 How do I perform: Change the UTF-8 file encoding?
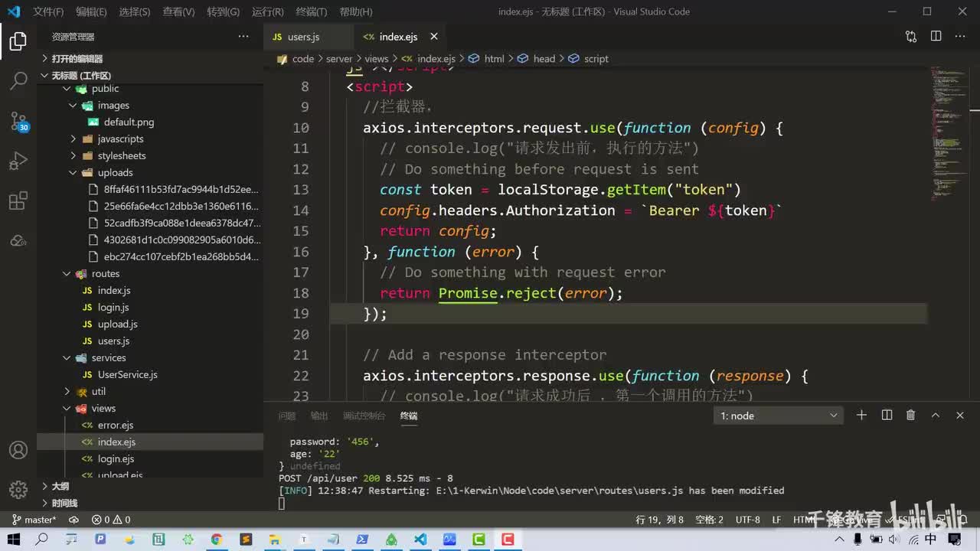[748, 520]
